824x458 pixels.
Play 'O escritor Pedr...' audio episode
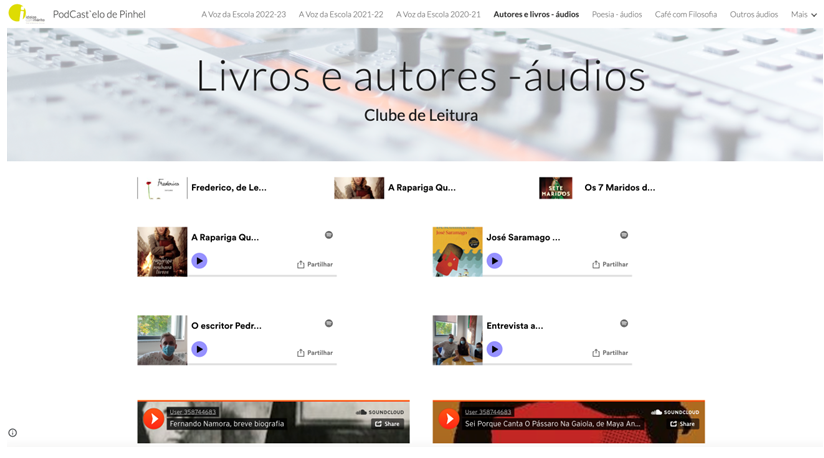pyautogui.click(x=199, y=349)
